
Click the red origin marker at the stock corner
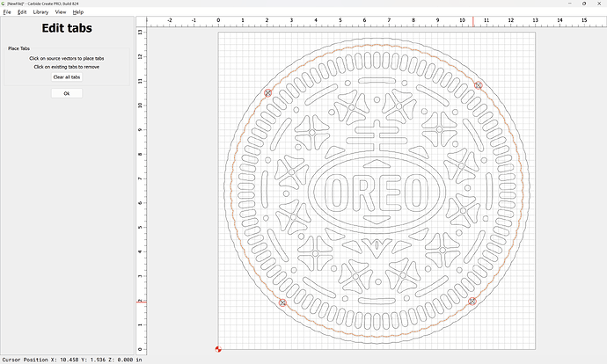coord(218,350)
